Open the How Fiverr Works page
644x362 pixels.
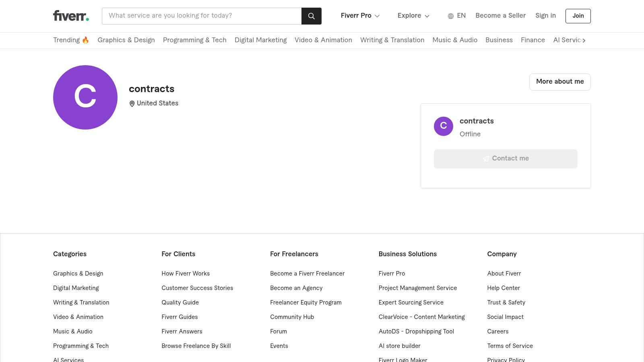[186, 274]
